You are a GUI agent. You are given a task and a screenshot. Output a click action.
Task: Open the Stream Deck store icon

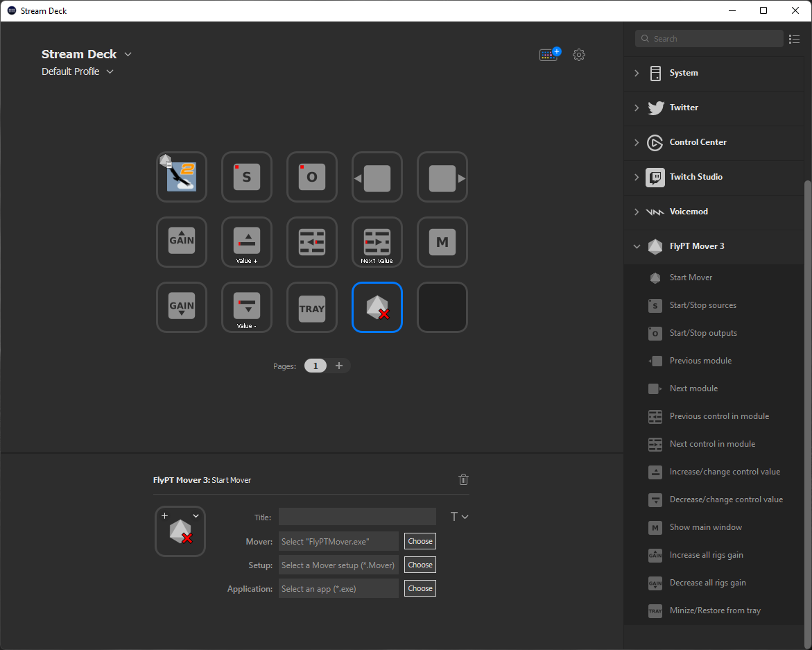[x=549, y=54]
